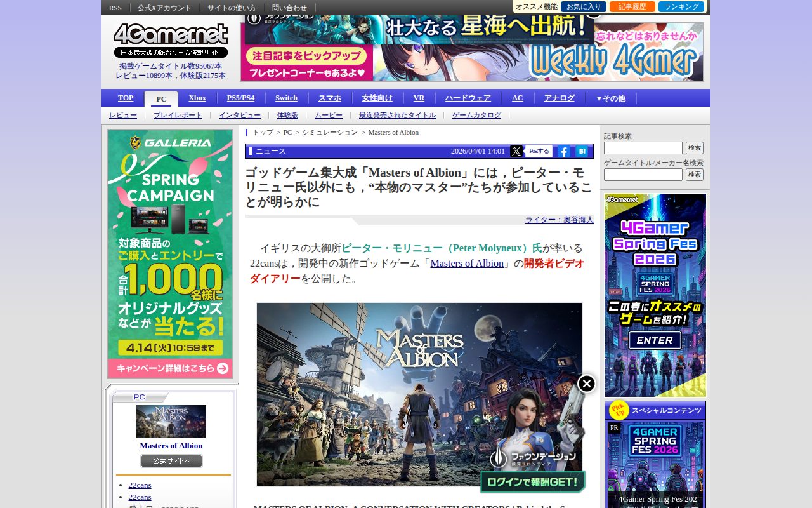Click the first 22cans link in sidebar

140,485
